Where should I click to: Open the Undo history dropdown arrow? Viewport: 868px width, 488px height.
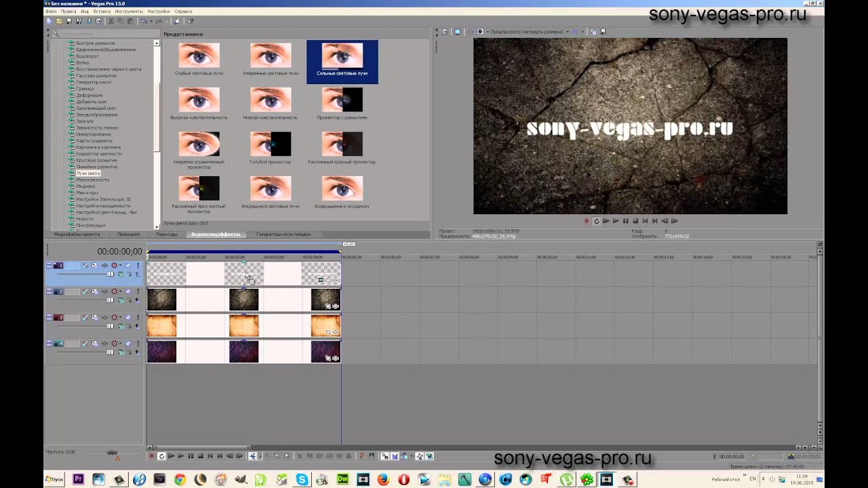tap(151, 22)
